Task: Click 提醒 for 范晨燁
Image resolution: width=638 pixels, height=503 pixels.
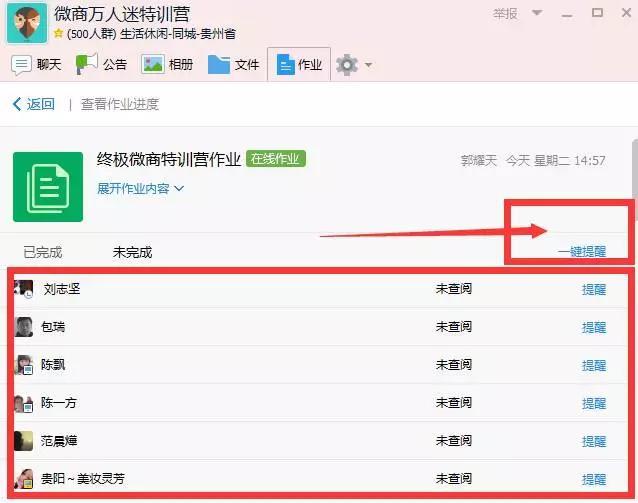Action: 594,441
